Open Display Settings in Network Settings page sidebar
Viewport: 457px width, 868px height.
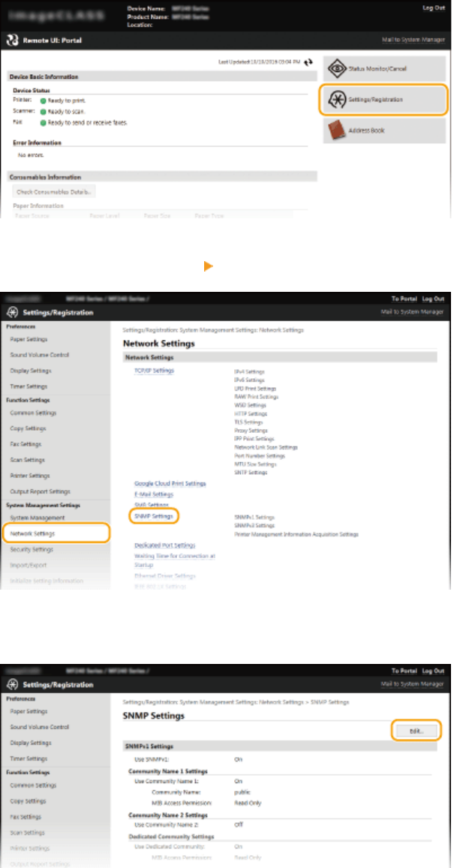[31, 371]
